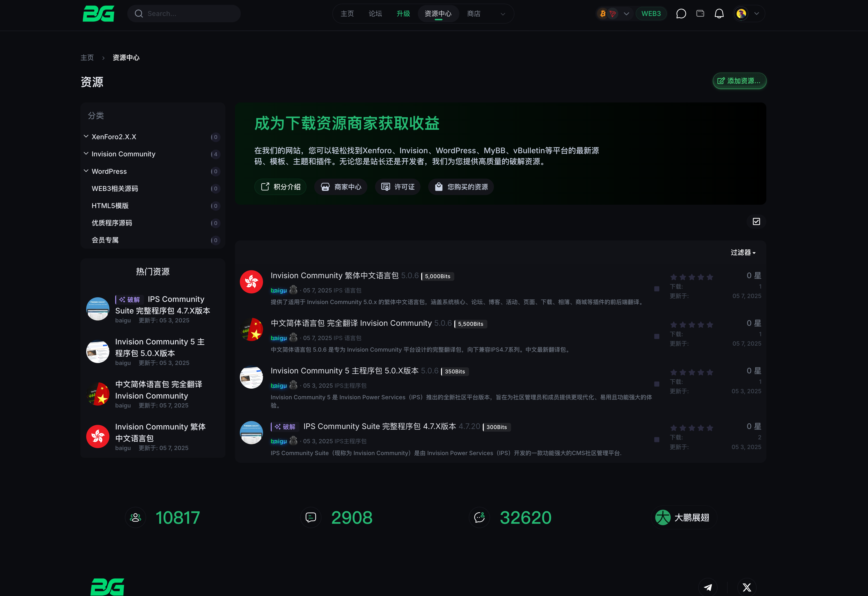Screen dimensions: 868x596
Task: Open the wallet icon in header
Action: point(700,14)
